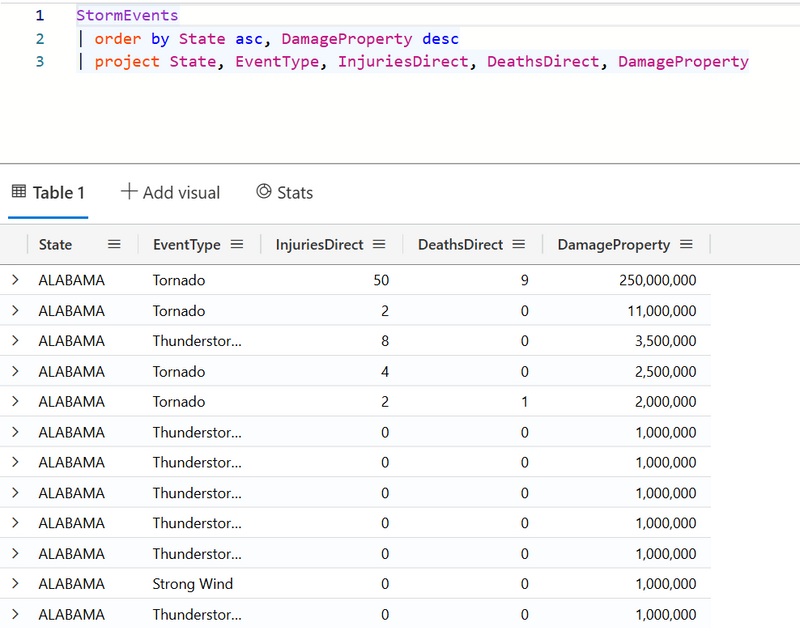Click line number 1 in the editor

40,15
